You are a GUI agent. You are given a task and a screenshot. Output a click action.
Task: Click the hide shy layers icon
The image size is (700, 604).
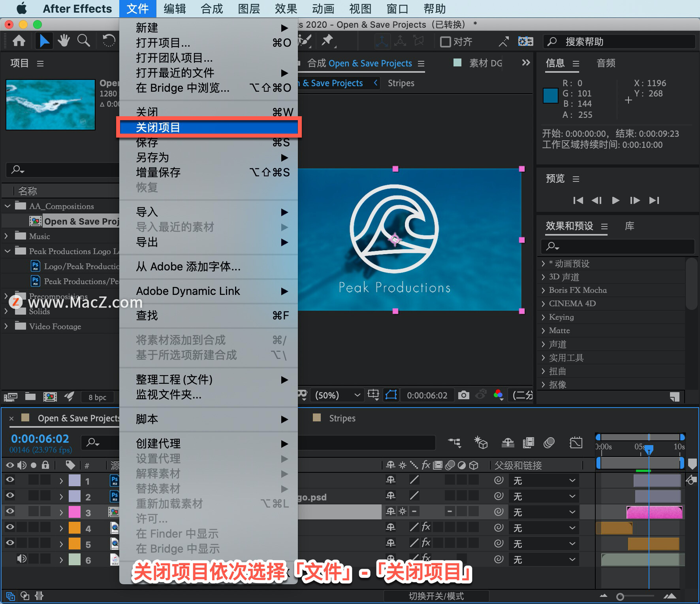(x=508, y=442)
